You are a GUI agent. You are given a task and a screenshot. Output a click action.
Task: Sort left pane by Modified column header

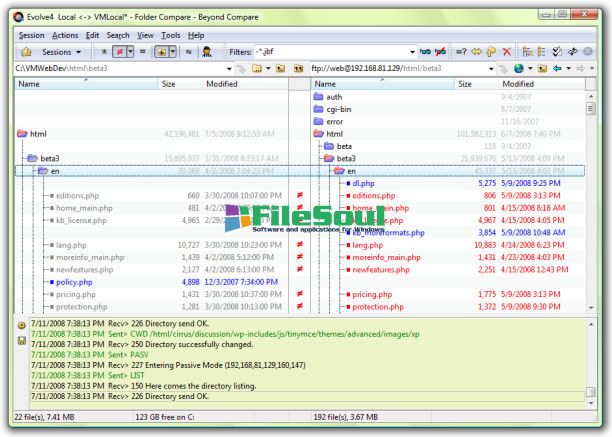click(x=221, y=84)
